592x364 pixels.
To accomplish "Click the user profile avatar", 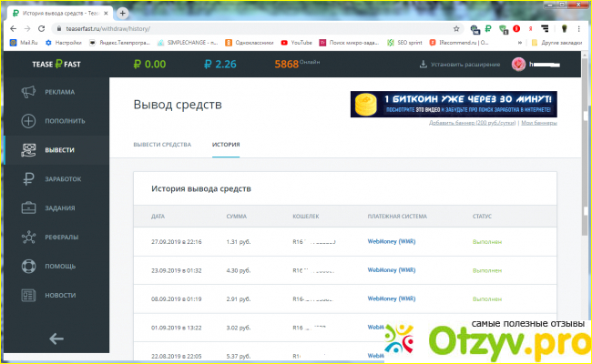I will [519, 64].
